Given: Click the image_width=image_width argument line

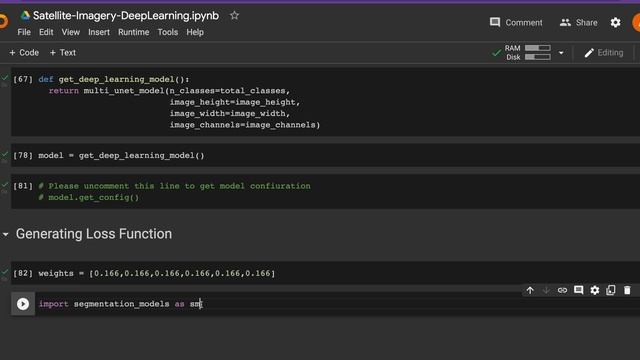Looking at the screenshot, I should click(230, 113).
